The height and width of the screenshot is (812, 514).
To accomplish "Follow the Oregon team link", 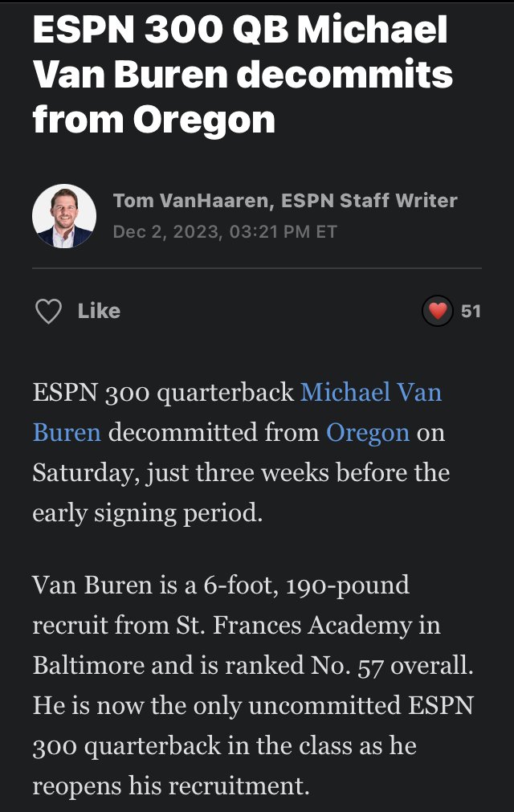I will 368,433.
